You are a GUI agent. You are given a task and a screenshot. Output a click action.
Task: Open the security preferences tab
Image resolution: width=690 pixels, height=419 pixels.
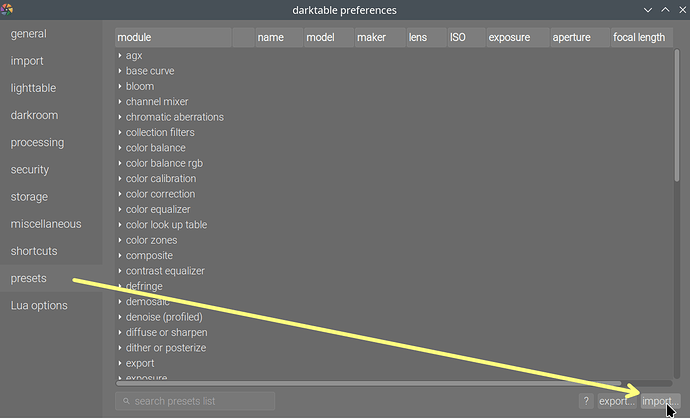(x=51, y=169)
